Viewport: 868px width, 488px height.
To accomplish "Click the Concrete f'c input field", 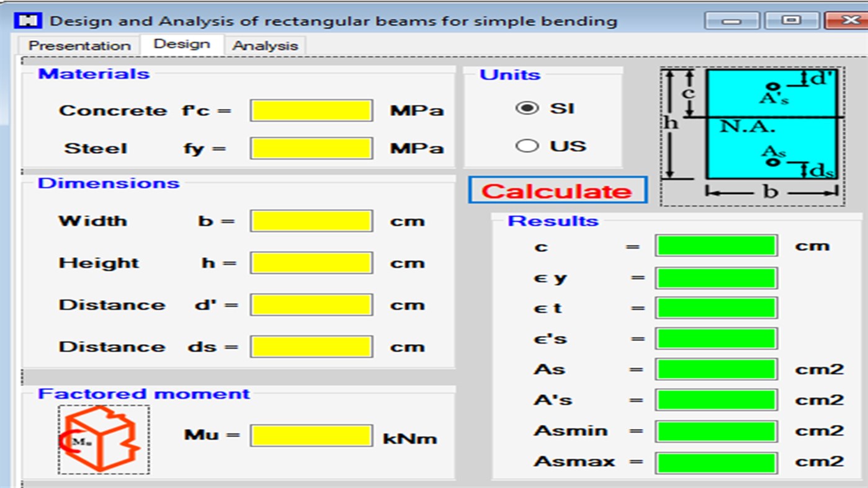I will (x=310, y=110).
